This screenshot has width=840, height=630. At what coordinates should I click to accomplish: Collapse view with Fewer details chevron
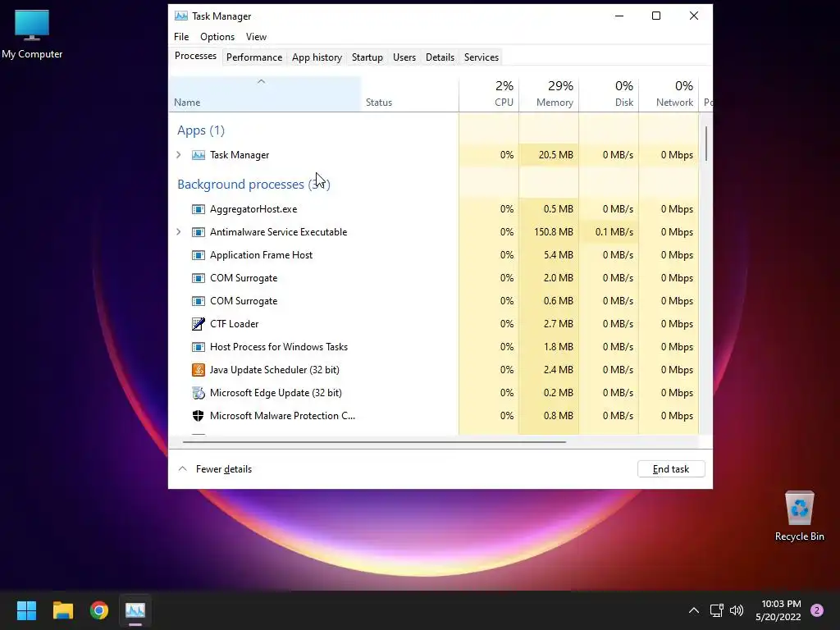182,468
